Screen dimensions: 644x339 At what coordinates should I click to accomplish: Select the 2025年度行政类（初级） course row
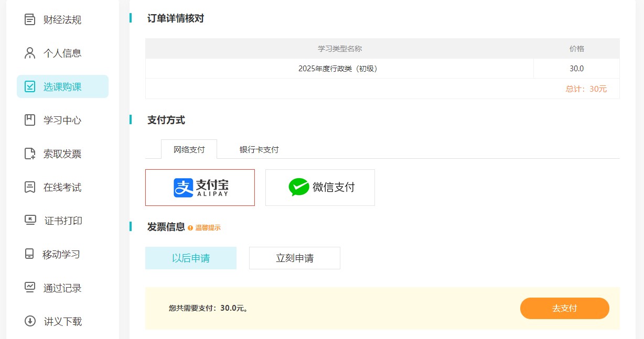339,68
